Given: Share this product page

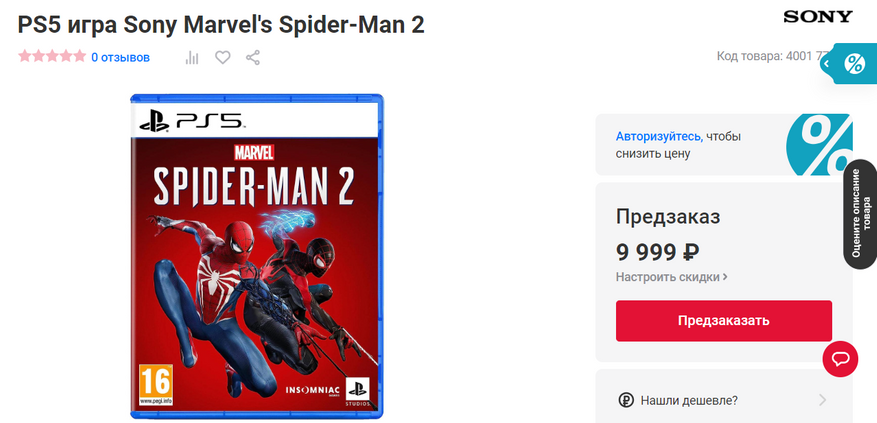Looking at the screenshot, I should click(253, 58).
